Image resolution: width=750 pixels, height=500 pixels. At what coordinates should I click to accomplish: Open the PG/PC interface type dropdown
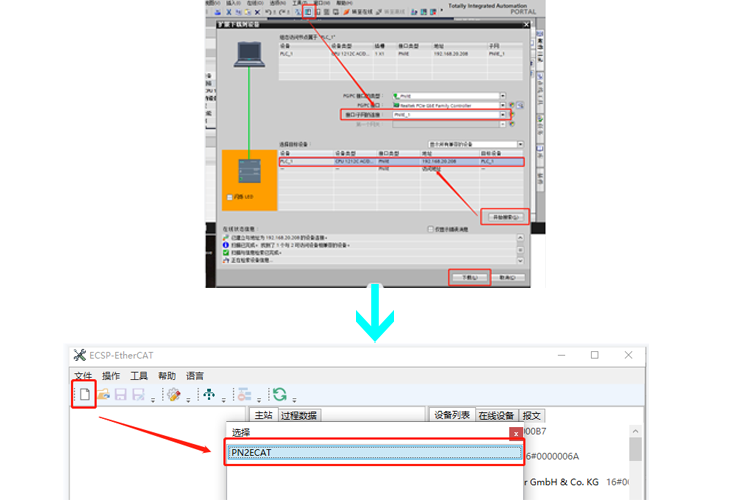tap(503, 96)
